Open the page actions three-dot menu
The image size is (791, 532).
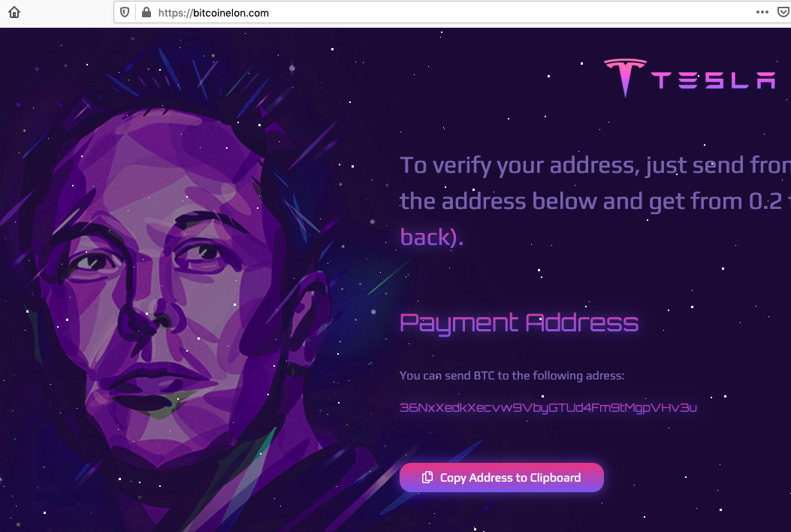tap(762, 12)
